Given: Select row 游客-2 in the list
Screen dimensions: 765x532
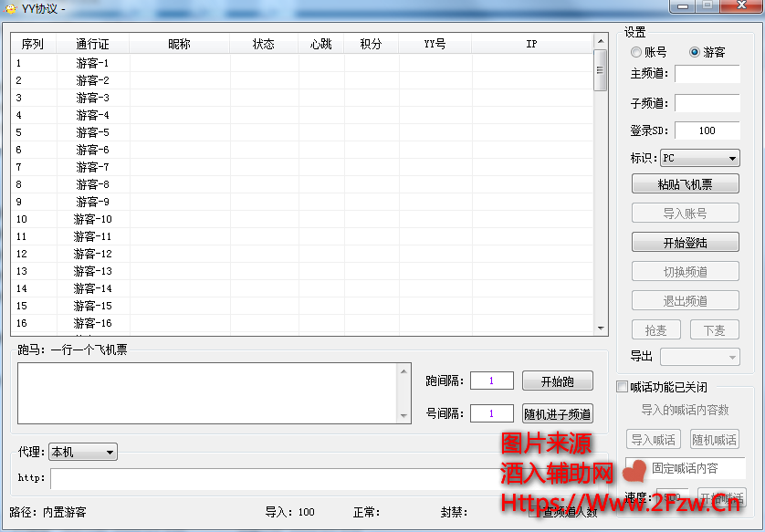Looking at the screenshot, I should click(x=302, y=80).
